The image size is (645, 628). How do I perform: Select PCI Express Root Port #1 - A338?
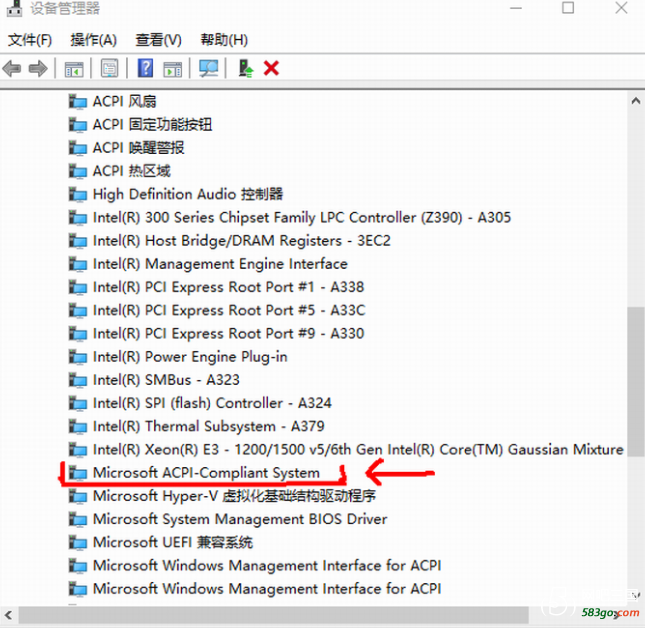pyautogui.click(x=228, y=287)
